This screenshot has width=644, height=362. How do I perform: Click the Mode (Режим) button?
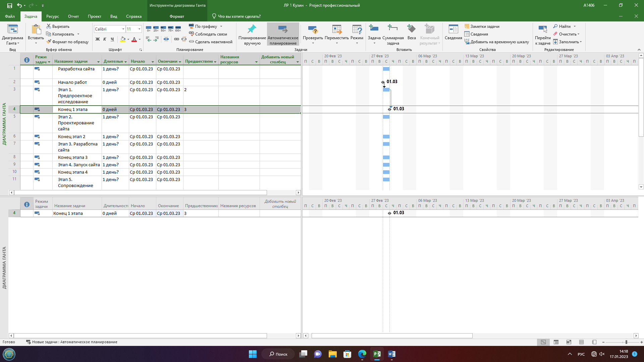coord(357,35)
